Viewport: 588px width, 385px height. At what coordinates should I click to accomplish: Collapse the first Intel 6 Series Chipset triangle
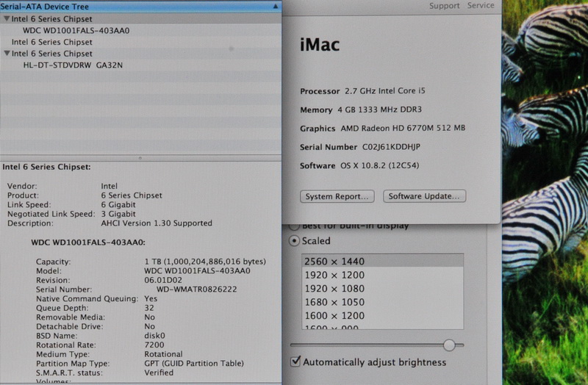pyautogui.click(x=7, y=19)
